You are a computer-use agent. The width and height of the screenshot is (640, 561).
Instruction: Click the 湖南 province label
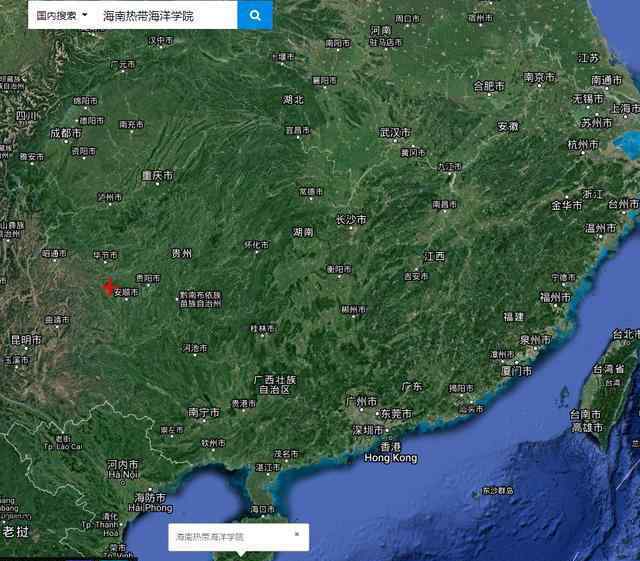coord(303,232)
